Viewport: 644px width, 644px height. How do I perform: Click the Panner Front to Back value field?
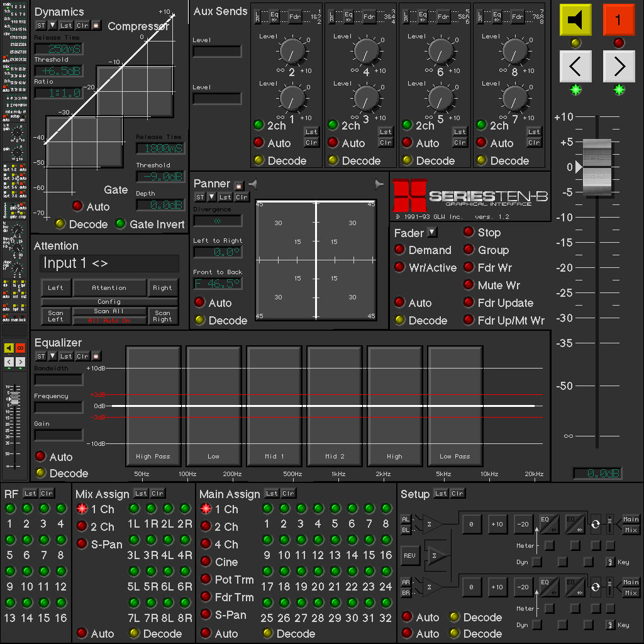[218, 284]
